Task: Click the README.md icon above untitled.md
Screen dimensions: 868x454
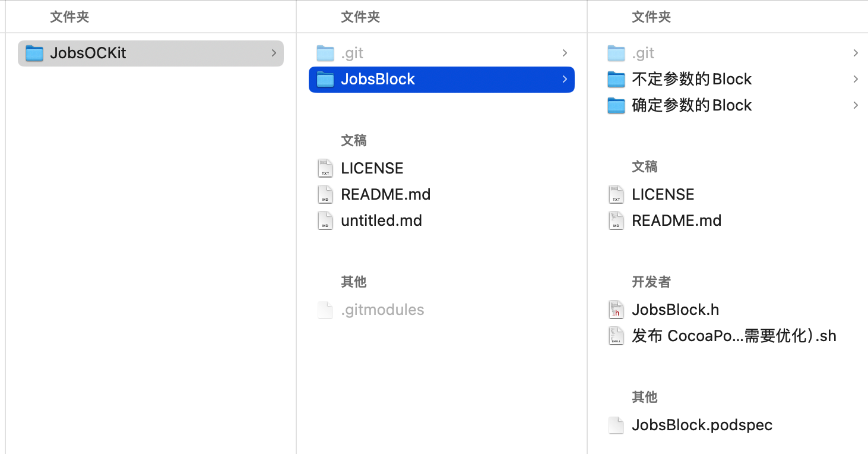Action: (x=325, y=194)
